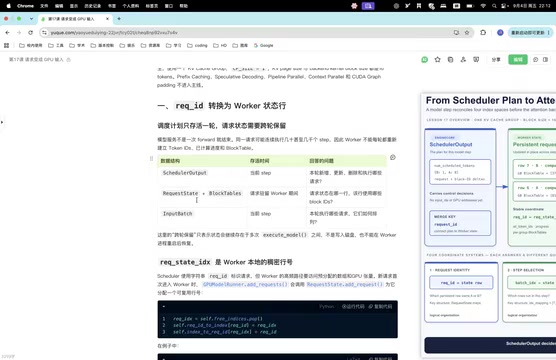Open the Google bookmark
This screenshot has width=556, height=360.
pos(263,45)
